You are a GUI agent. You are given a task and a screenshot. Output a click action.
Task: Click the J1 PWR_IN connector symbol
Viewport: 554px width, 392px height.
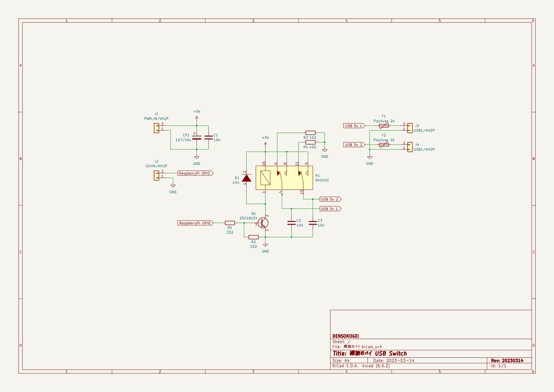tap(156, 128)
